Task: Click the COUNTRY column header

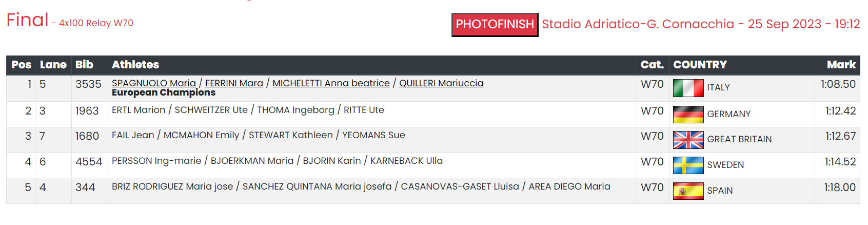Action: point(700,65)
